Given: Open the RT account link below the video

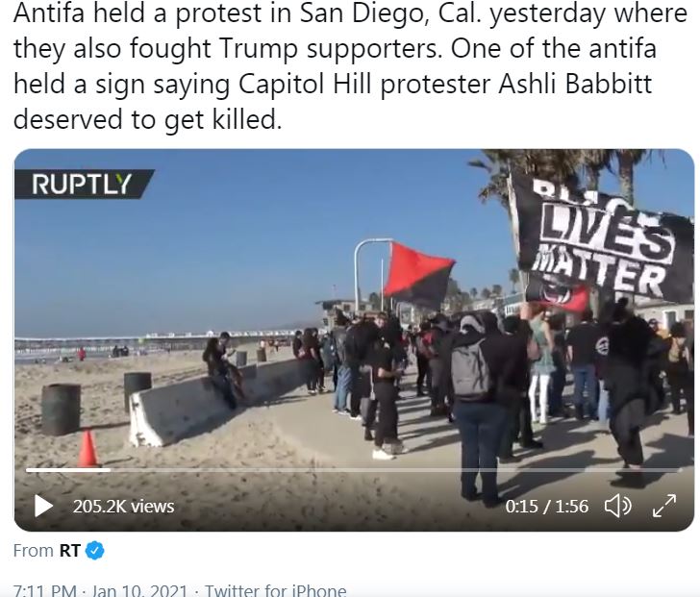Looking at the screenshot, I should (69, 551).
